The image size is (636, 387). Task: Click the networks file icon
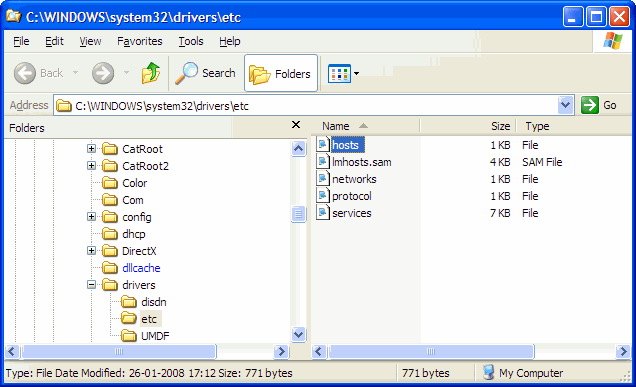pos(322,179)
